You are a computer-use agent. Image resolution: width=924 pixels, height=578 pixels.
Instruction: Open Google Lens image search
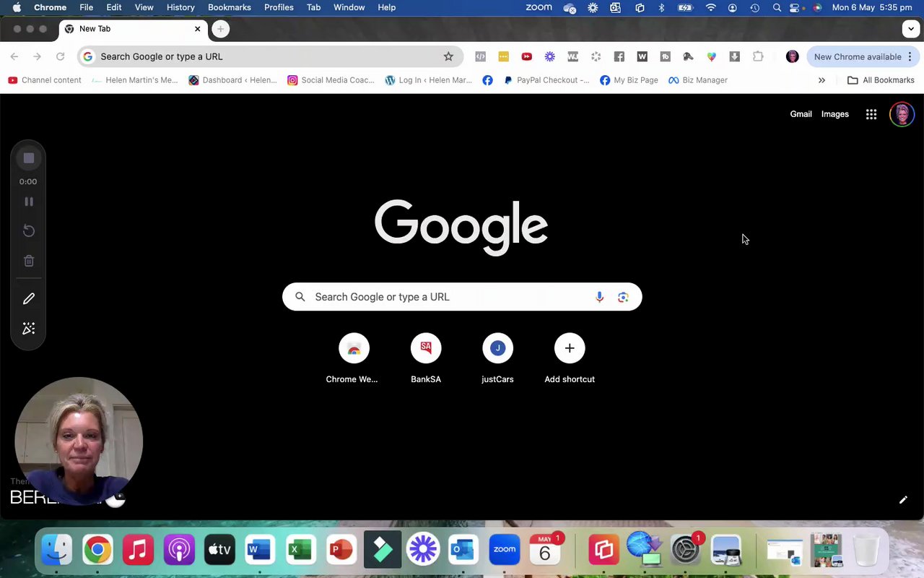click(623, 297)
